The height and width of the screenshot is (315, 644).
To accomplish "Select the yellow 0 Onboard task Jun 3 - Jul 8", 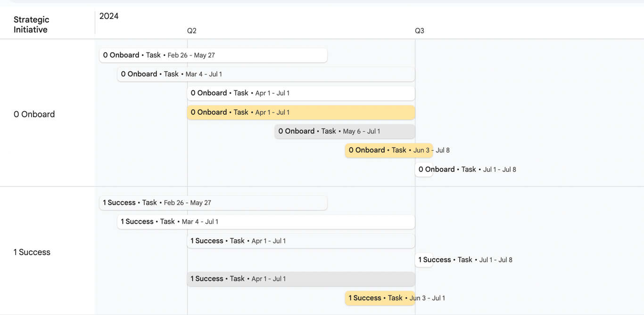I will tap(389, 150).
